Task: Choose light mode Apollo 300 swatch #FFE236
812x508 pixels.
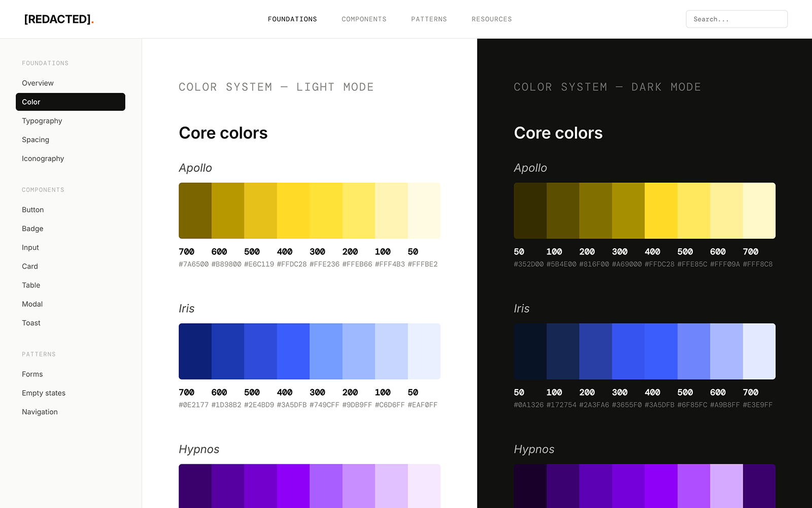Action: click(326, 211)
